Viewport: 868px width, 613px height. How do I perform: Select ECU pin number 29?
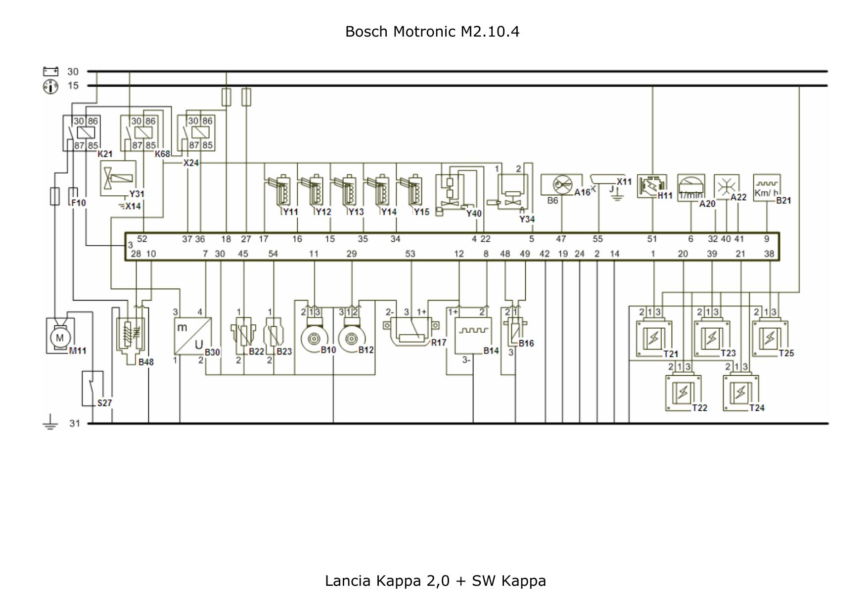(352, 254)
